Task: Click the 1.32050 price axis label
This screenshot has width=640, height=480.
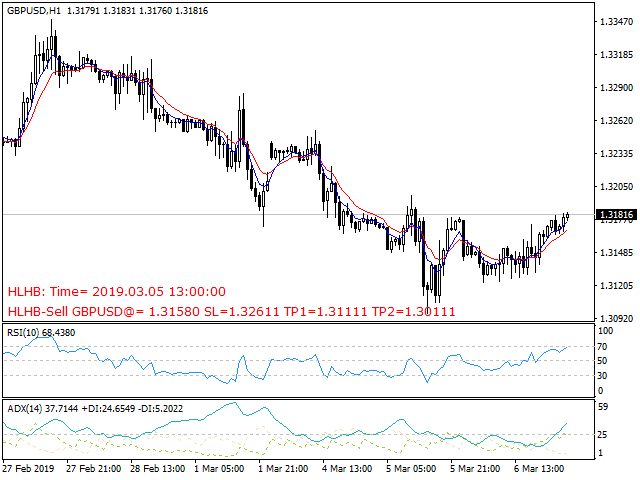Action: tap(616, 187)
